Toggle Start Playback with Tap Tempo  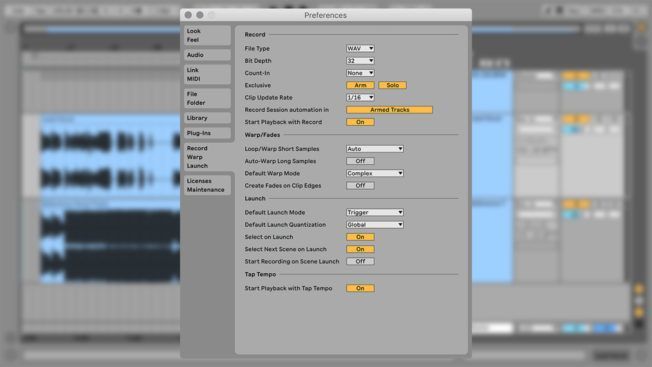[360, 288]
